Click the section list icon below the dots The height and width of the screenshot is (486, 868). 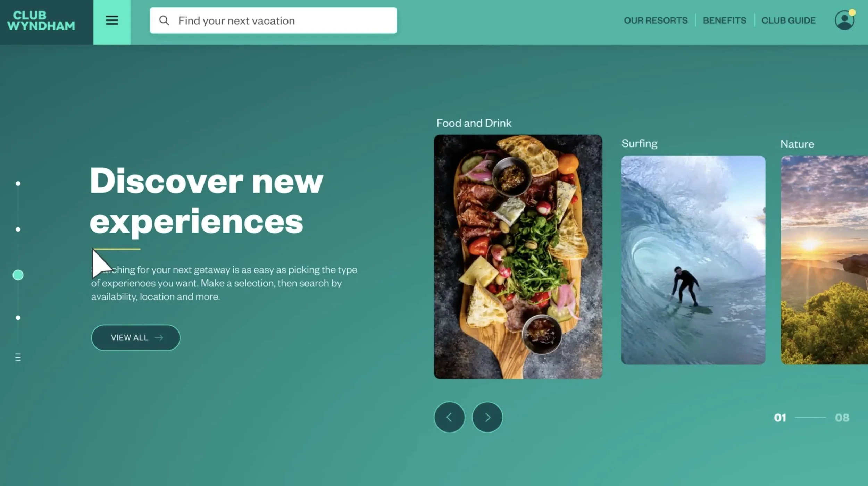point(18,357)
